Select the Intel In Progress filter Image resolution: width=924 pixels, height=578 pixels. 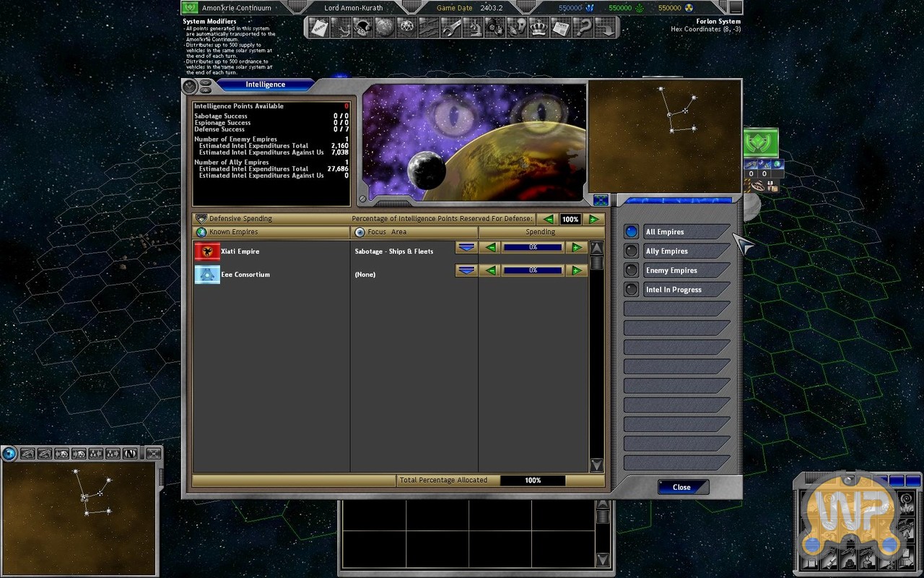(x=632, y=290)
